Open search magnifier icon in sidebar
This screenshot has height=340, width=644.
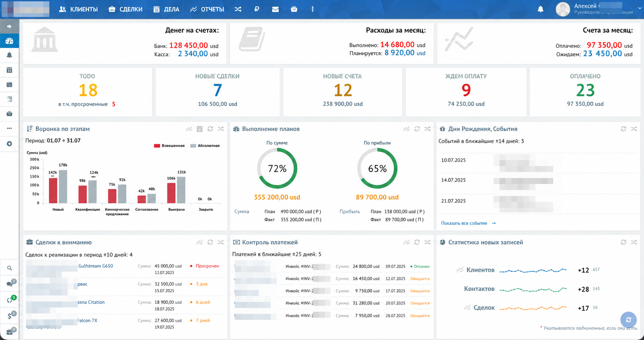pyautogui.click(x=9, y=268)
